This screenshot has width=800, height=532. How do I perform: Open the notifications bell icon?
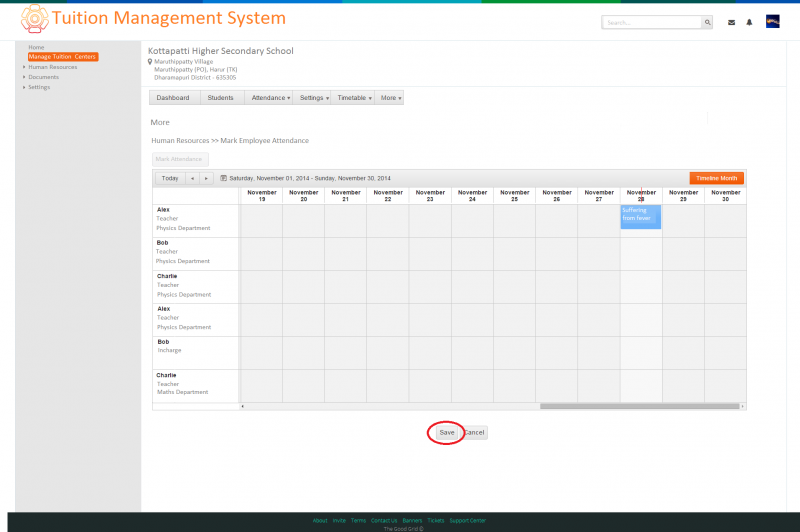pyautogui.click(x=749, y=22)
